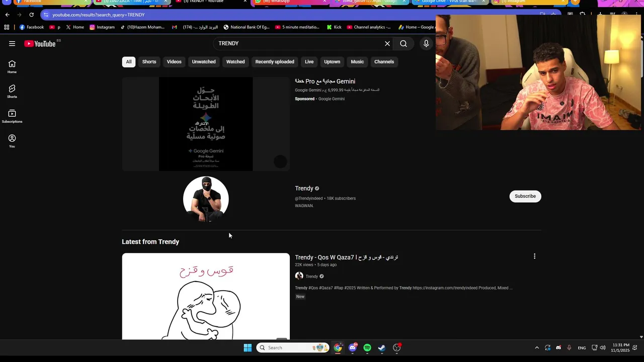Open the Channel analytics bookmark

click(369, 27)
